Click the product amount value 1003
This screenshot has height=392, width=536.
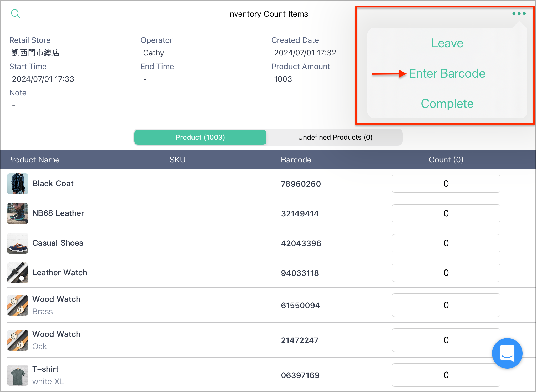pos(283,79)
